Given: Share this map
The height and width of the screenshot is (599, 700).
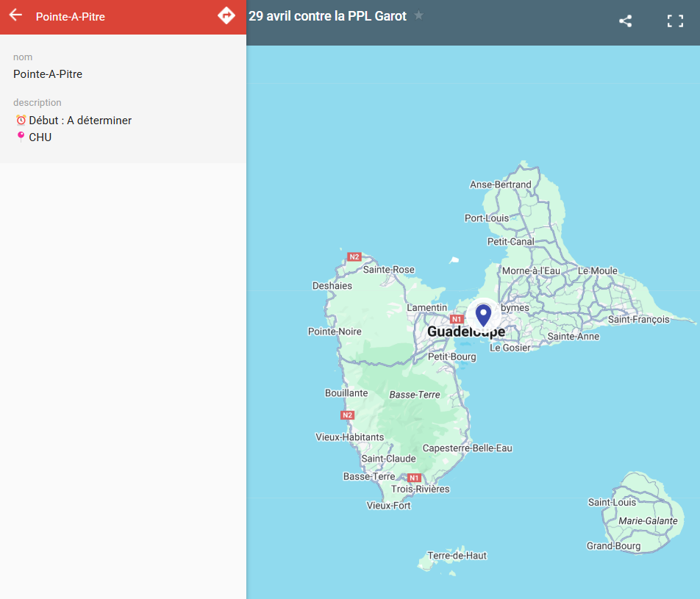Looking at the screenshot, I should [625, 21].
